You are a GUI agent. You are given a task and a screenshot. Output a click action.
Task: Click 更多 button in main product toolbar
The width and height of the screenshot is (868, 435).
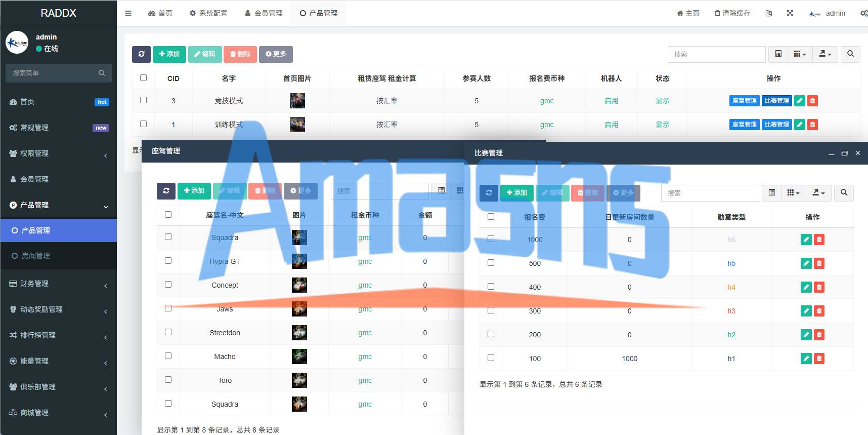click(276, 54)
